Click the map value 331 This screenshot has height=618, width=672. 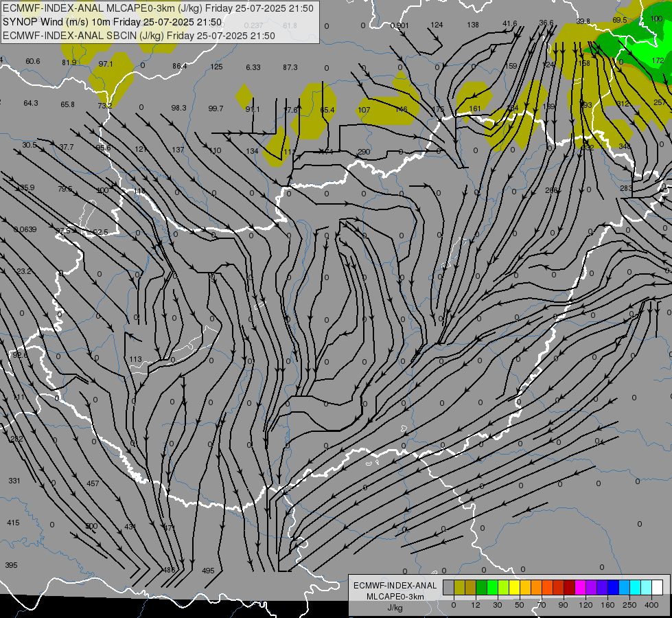(14, 481)
